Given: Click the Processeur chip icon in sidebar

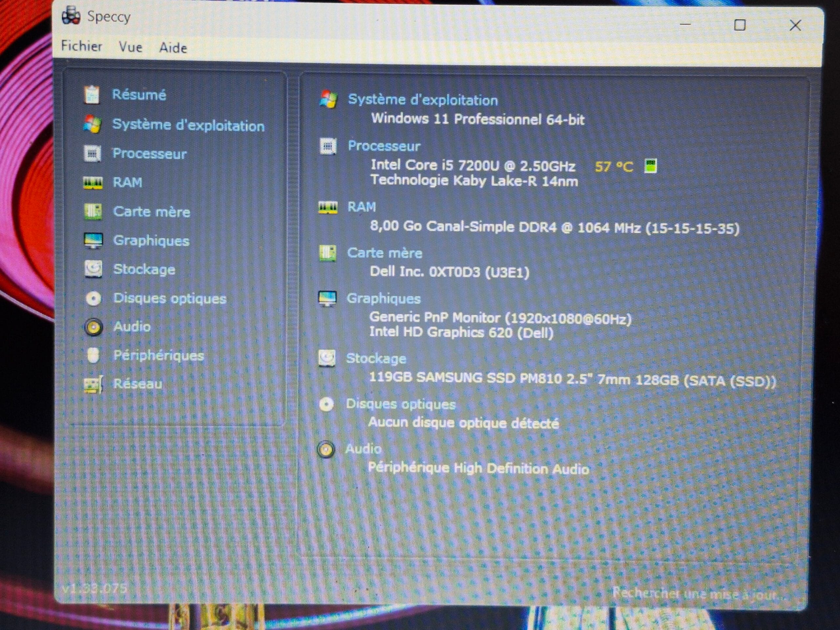Looking at the screenshot, I should coord(92,154).
